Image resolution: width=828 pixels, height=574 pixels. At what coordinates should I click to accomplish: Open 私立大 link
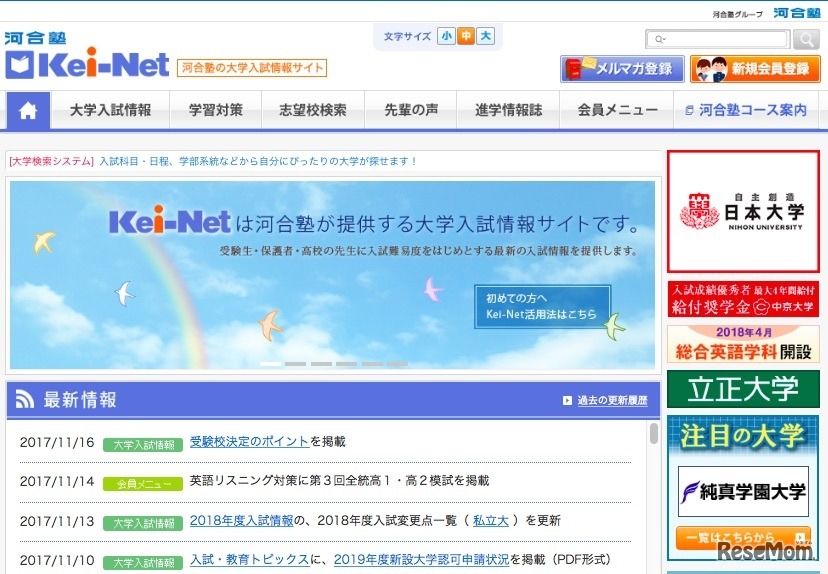click(x=491, y=521)
